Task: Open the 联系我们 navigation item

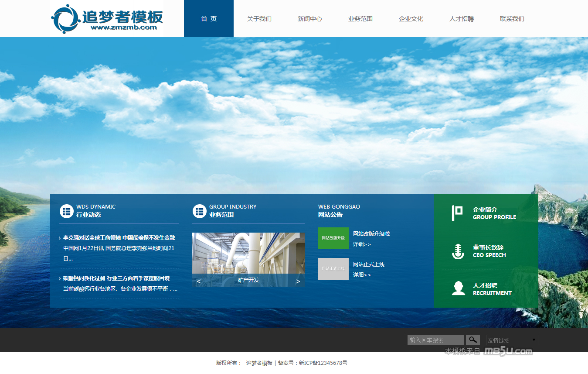Action: click(512, 19)
